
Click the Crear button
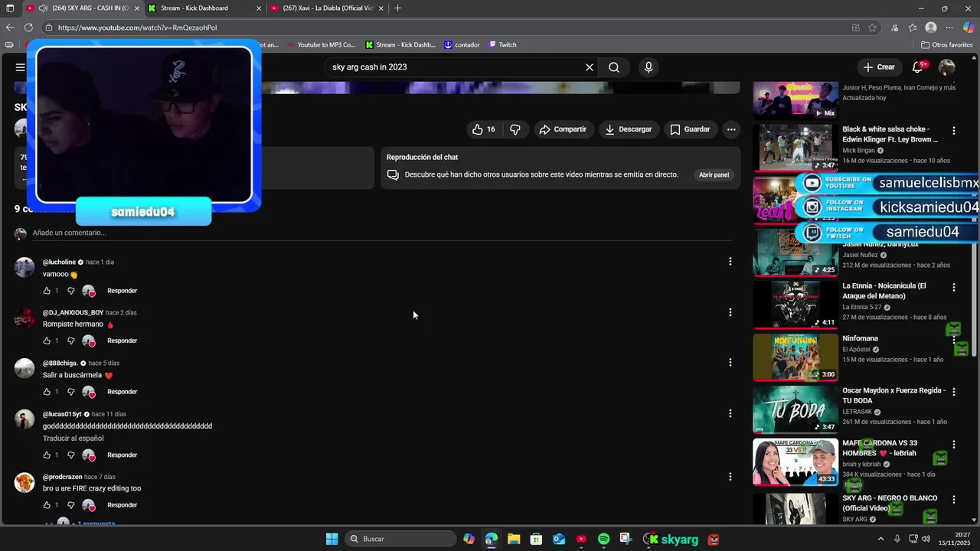point(879,67)
